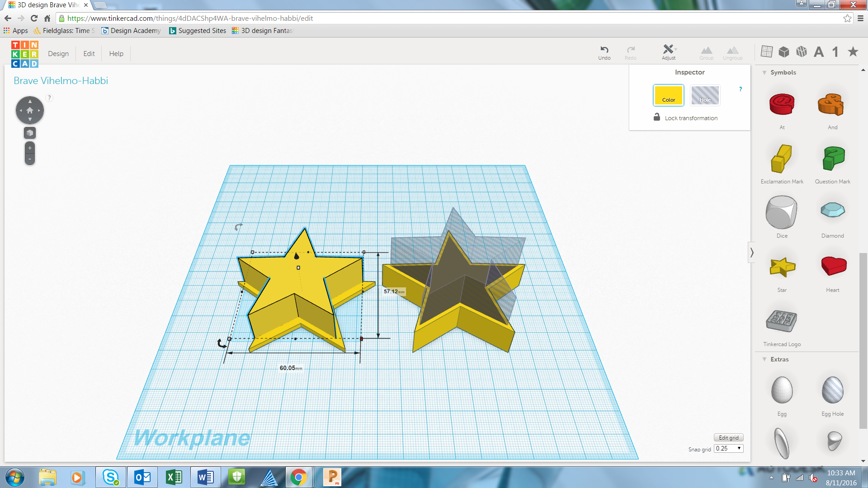Open the Design menu
Screen dimensions: 868x488
pyautogui.click(x=58, y=53)
